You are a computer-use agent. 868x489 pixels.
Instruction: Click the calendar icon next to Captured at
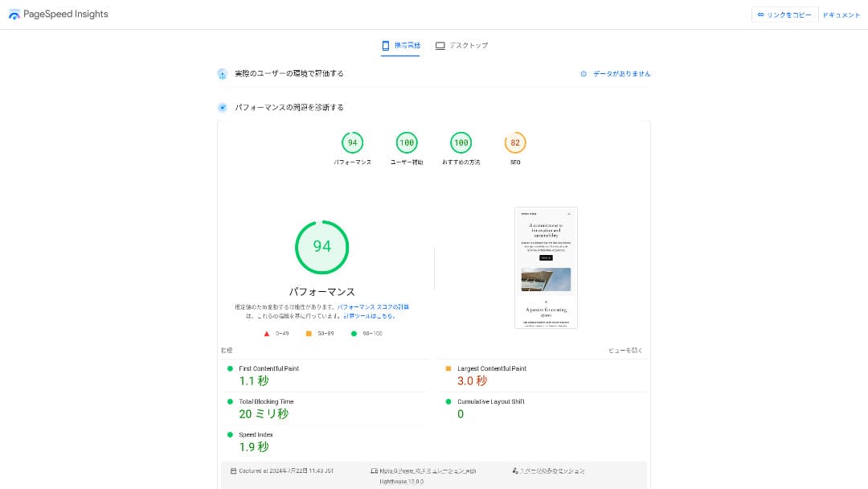click(233, 471)
